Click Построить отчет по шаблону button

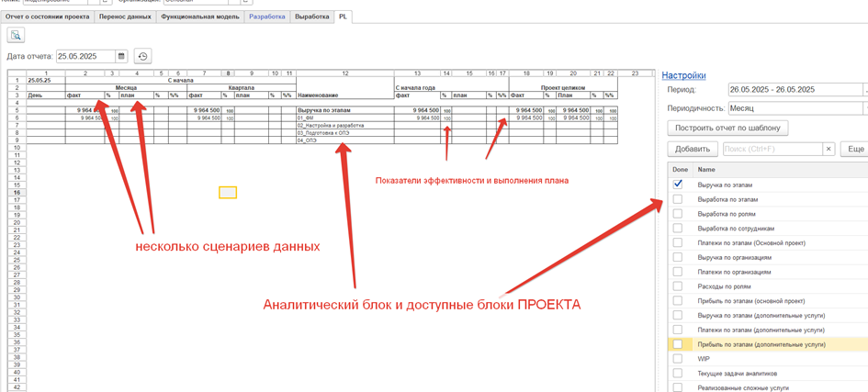[728, 129]
